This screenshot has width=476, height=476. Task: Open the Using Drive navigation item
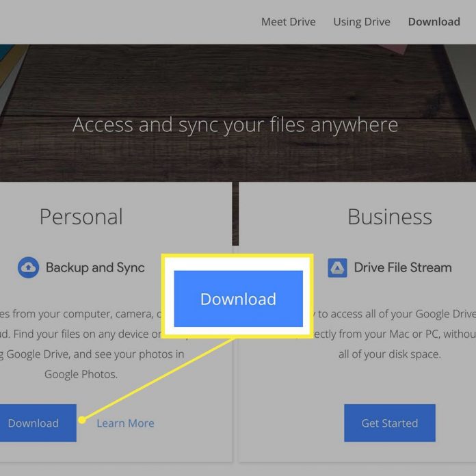(361, 22)
